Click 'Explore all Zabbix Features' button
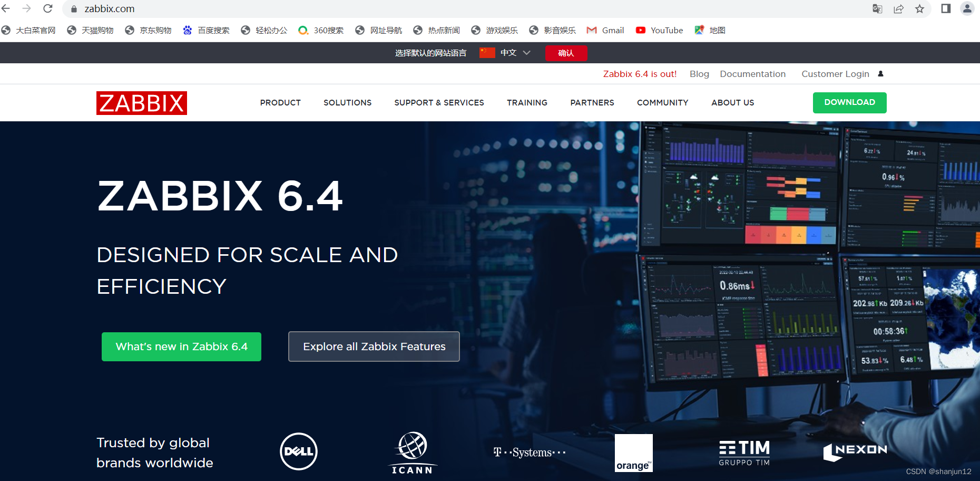Viewport: 980px width, 481px height. (374, 347)
